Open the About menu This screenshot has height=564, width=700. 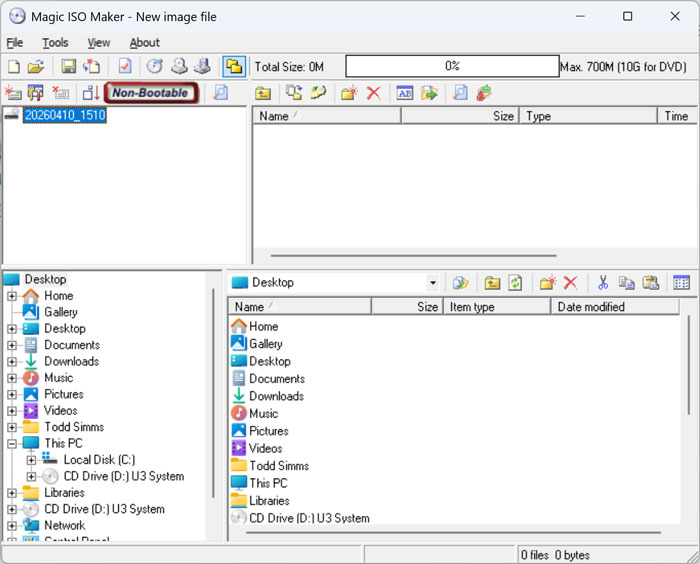[x=145, y=43]
